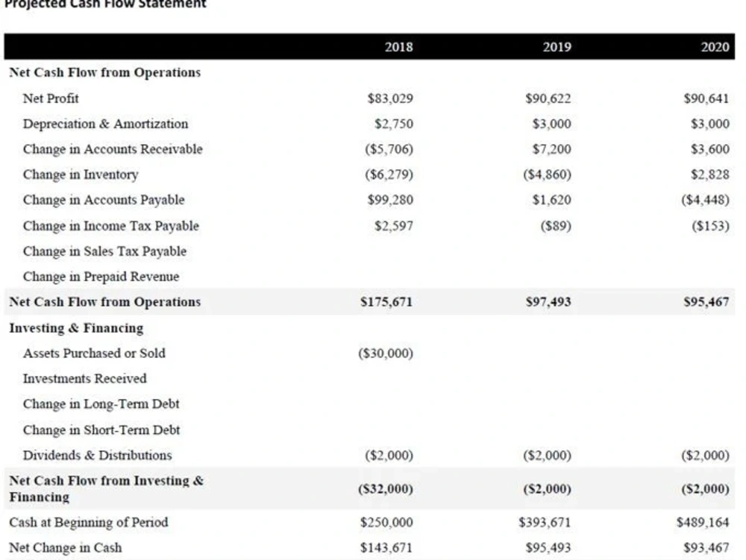Click the 2019 column header
This screenshot has height=560, width=746.
pos(557,46)
